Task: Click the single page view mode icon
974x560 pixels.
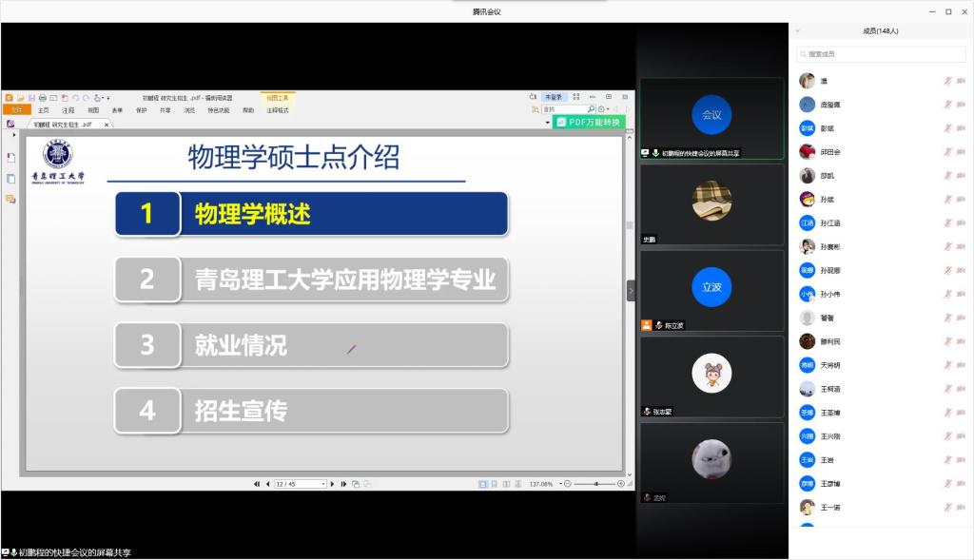Action: [483, 484]
